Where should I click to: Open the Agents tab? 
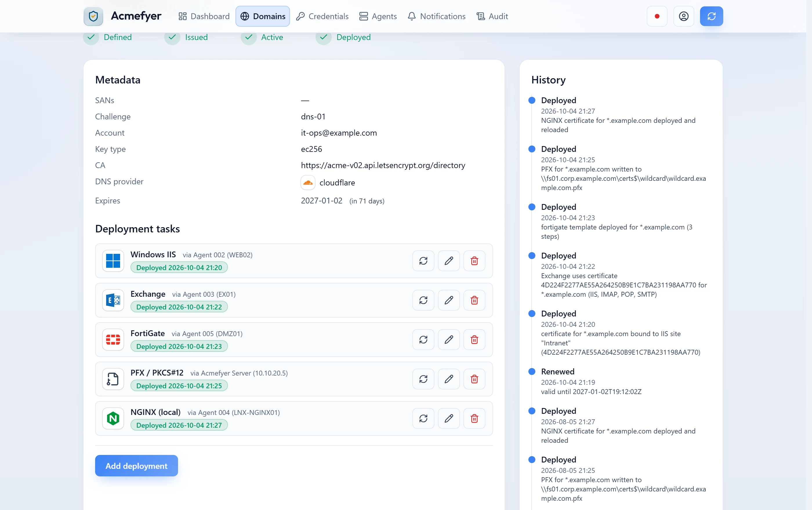(378, 16)
